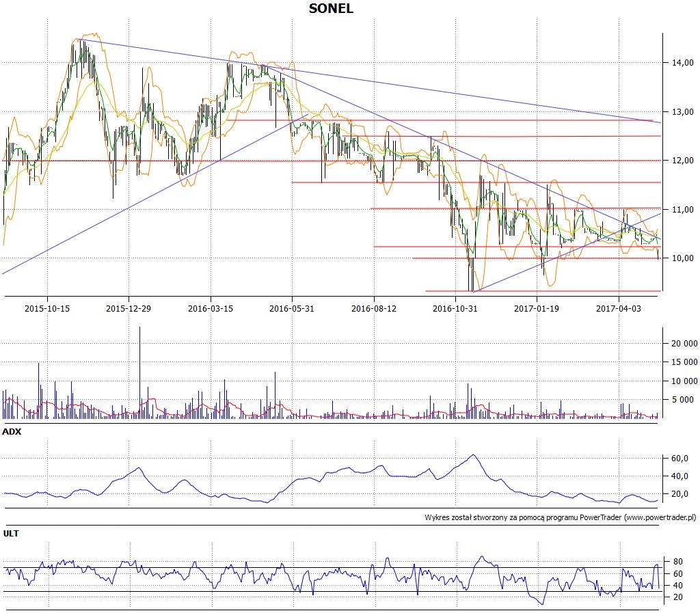Viewport: 700px width, 613px height.
Task: Click the PowerTrader attribution text
Action: point(561,517)
